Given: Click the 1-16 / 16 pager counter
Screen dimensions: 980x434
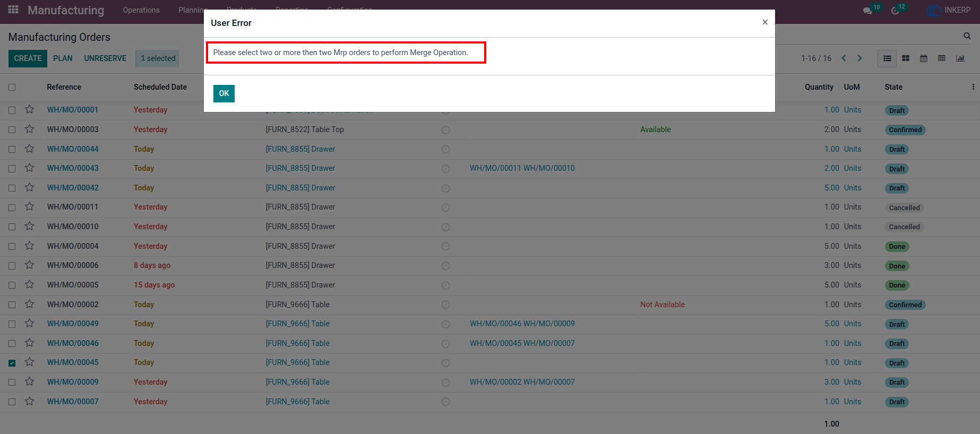Looking at the screenshot, I should tap(816, 58).
